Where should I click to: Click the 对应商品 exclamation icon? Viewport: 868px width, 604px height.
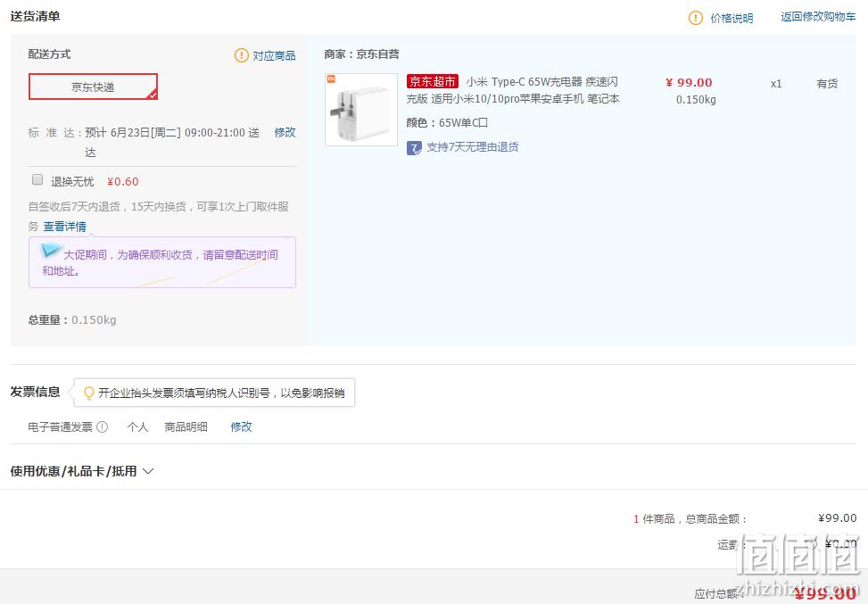(x=242, y=55)
